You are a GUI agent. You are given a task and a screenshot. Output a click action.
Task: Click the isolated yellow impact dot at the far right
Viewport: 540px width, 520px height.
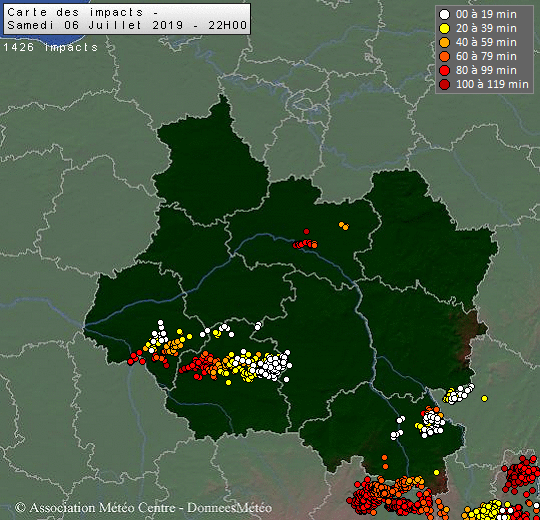pyautogui.click(x=485, y=398)
